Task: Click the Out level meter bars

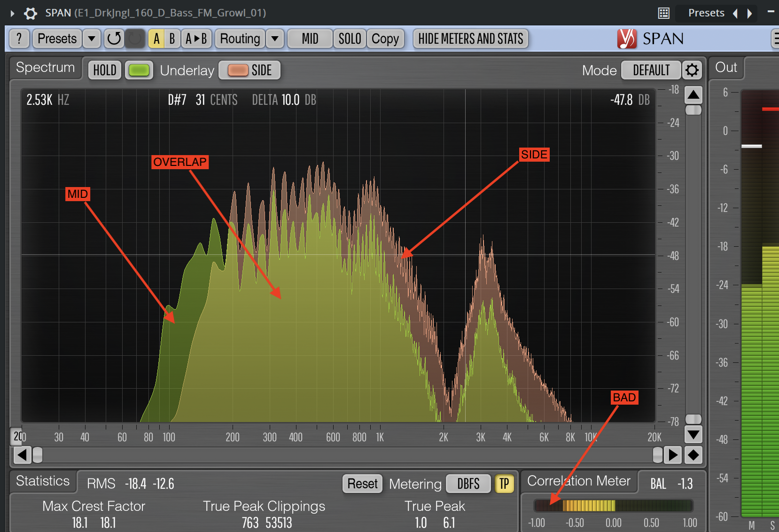Action: pyautogui.click(x=760, y=303)
